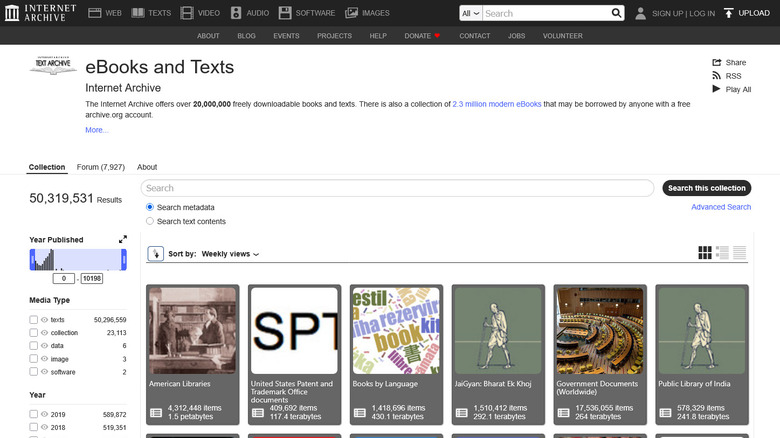Click the collection search input field
Screen dimensions: 780x438
click(x=397, y=188)
